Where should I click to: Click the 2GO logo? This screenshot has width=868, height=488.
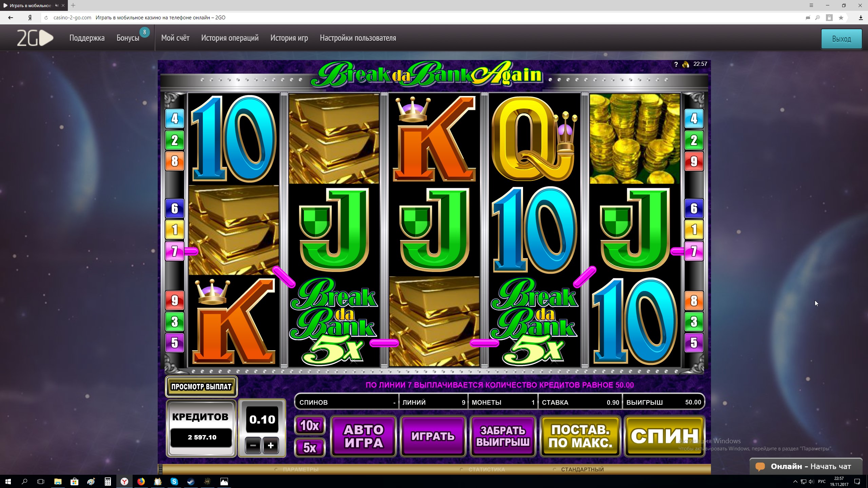[35, 38]
